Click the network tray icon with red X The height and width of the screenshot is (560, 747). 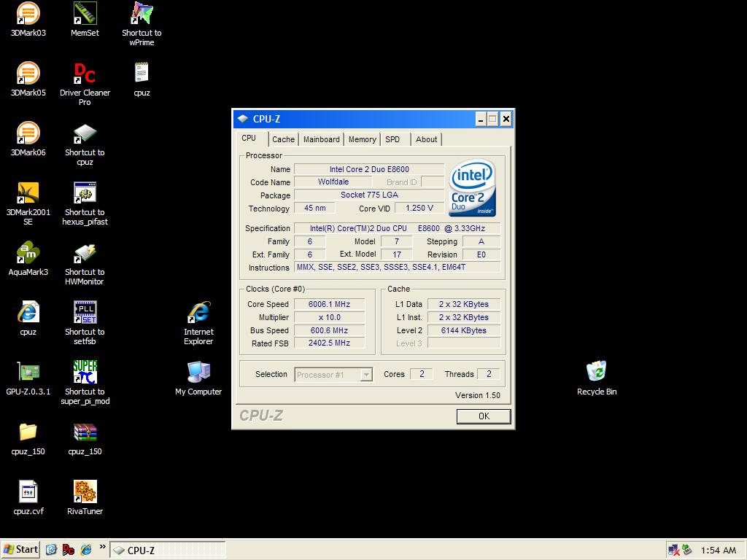673,550
